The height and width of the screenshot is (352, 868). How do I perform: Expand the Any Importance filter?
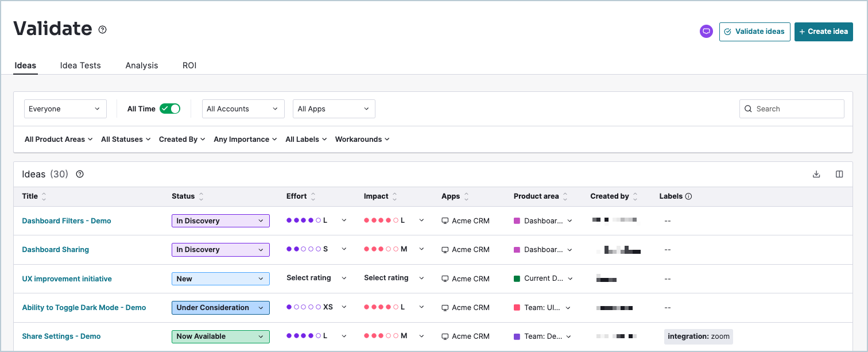click(x=245, y=140)
